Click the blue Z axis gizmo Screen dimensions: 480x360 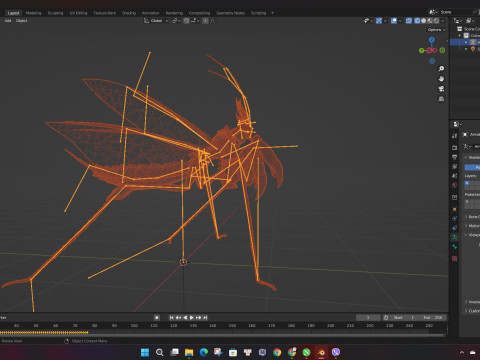coord(432,40)
